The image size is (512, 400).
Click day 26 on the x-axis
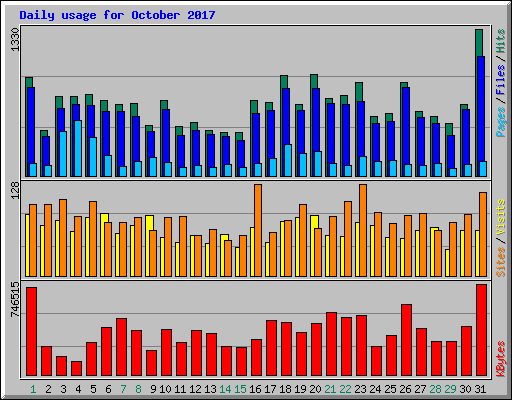pos(405,389)
